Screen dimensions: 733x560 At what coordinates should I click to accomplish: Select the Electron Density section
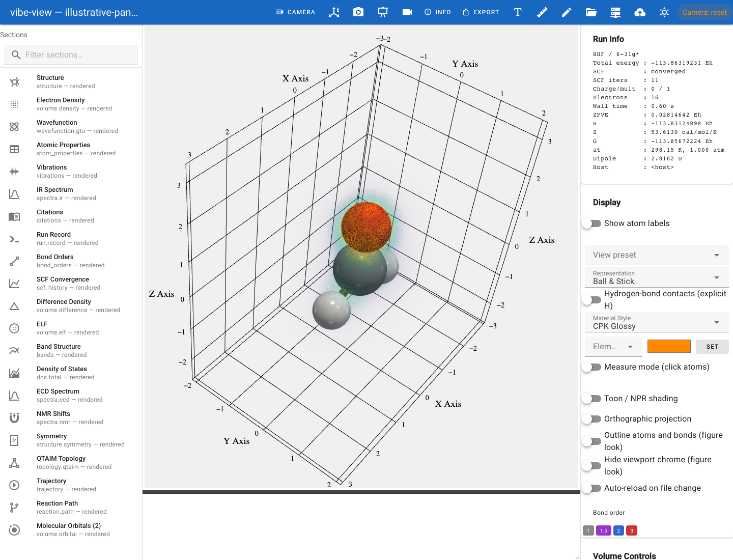tap(71, 104)
